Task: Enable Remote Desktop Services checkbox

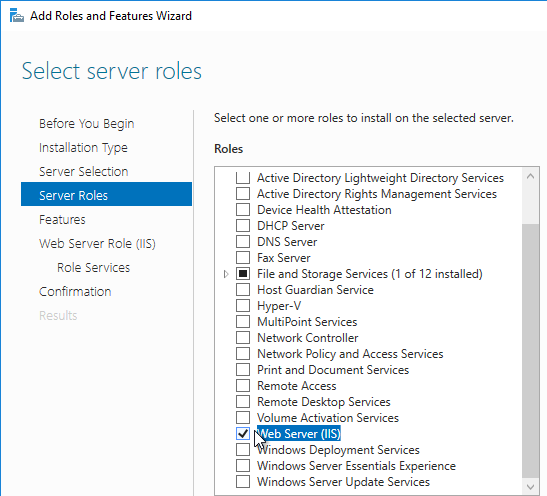Action: point(243,401)
